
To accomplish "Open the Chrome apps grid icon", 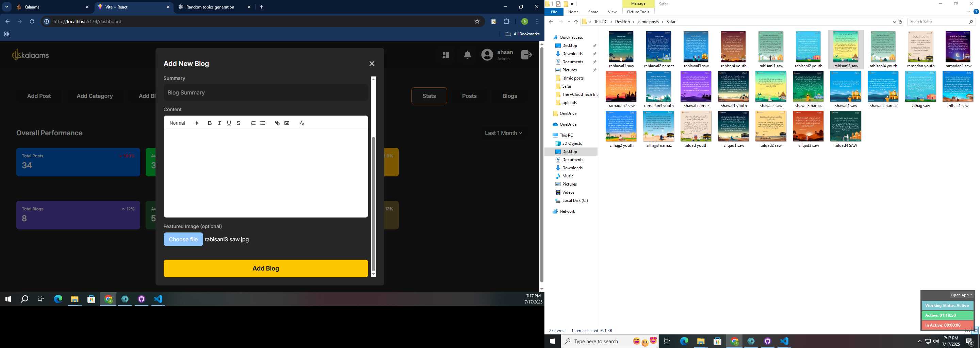I will pyautogui.click(x=6, y=34).
